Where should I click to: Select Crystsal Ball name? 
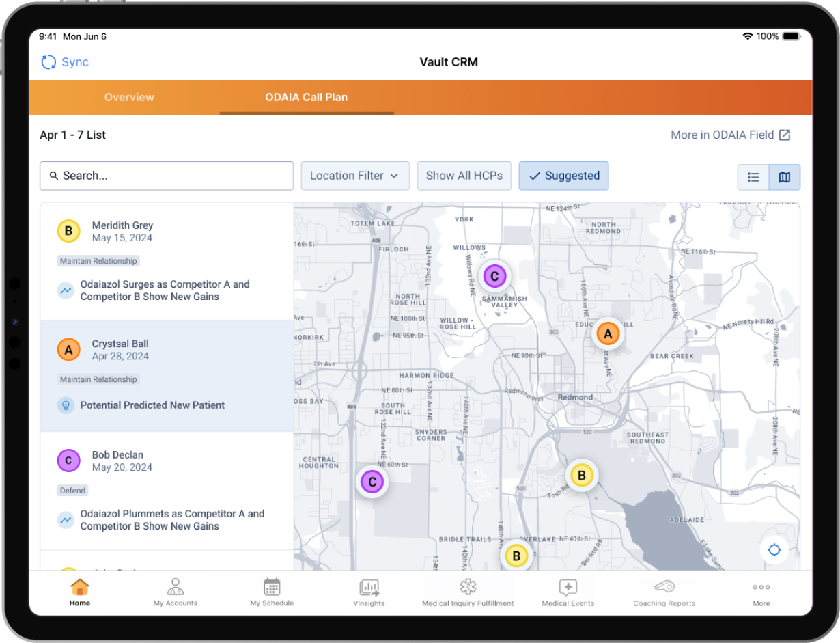pyautogui.click(x=120, y=344)
